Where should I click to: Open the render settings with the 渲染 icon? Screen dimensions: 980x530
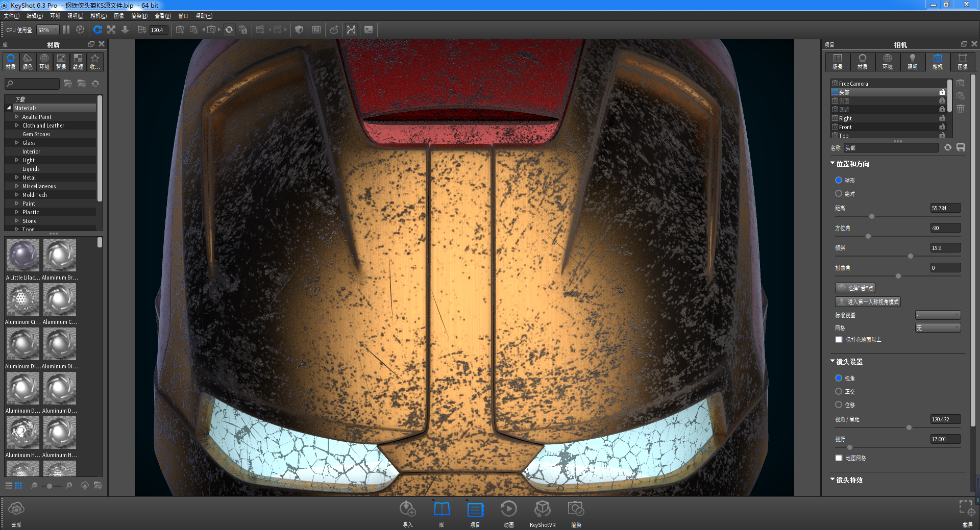(x=576, y=510)
